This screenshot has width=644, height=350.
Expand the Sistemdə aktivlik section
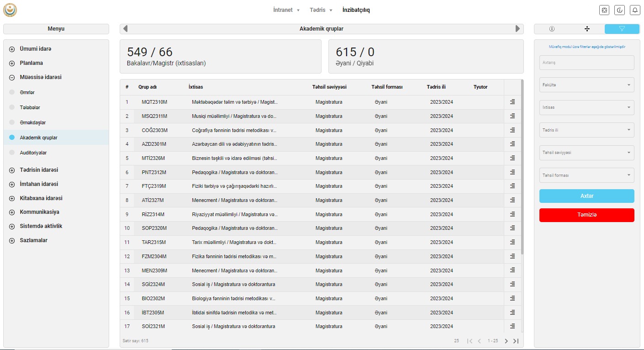(x=12, y=226)
